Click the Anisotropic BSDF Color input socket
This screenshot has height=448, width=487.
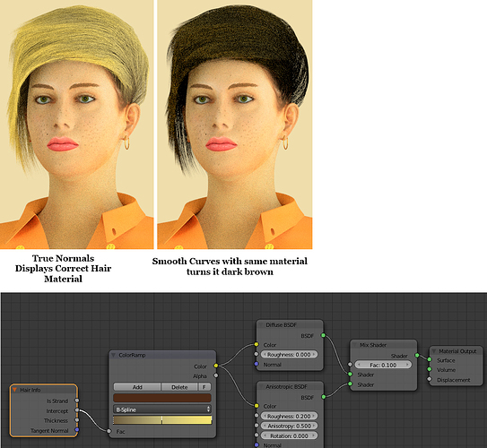click(x=257, y=406)
